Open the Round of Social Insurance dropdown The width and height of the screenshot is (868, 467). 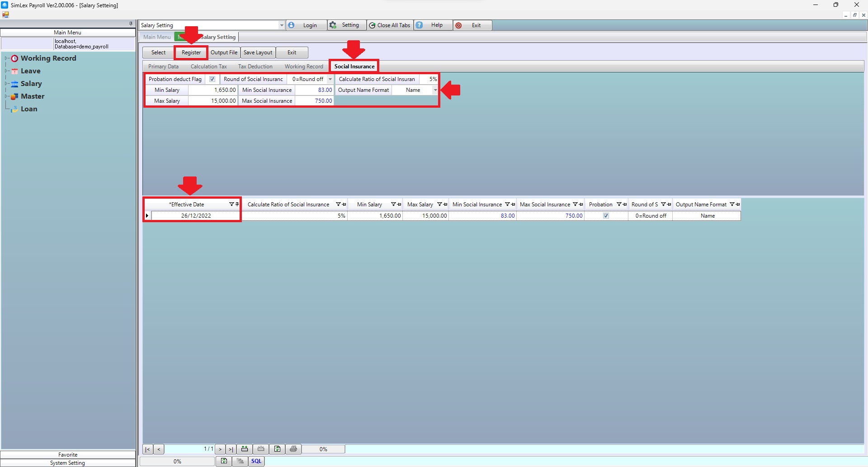[330, 79]
